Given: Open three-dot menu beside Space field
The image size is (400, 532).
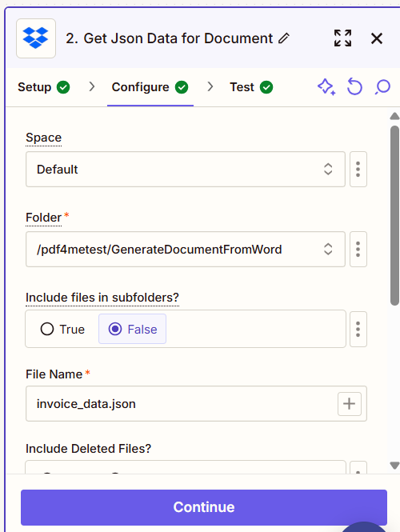Looking at the screenshot, I should point(358,170).
